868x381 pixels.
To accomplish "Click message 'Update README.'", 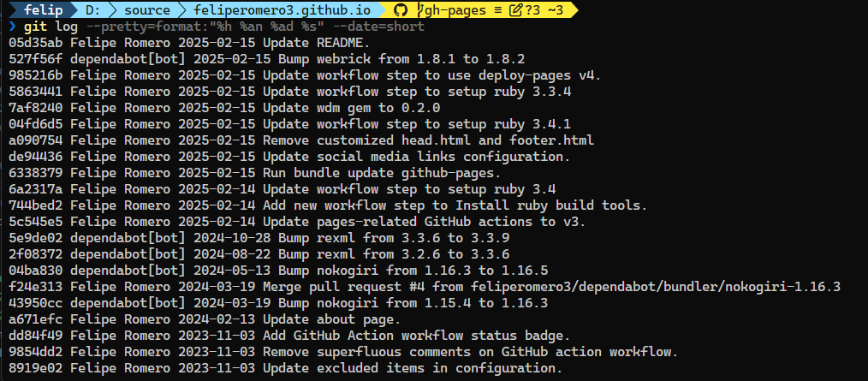I will [x=316, y=43].
